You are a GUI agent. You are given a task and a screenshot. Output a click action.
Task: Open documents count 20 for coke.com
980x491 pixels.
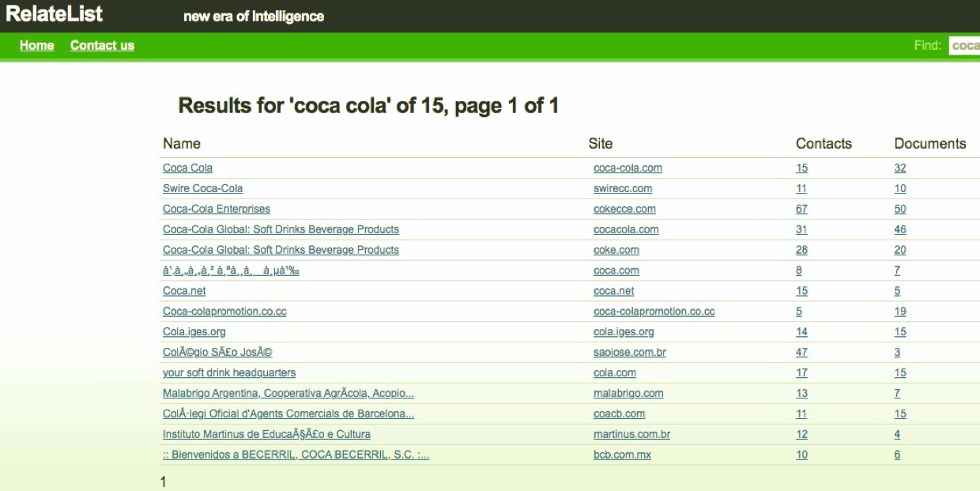pos(900,250)
